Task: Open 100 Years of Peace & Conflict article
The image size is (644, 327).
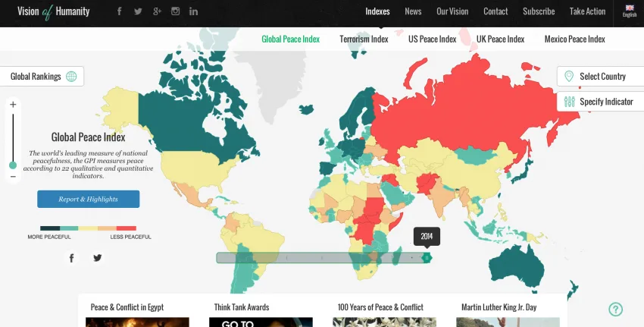Action: coord(380,307)
